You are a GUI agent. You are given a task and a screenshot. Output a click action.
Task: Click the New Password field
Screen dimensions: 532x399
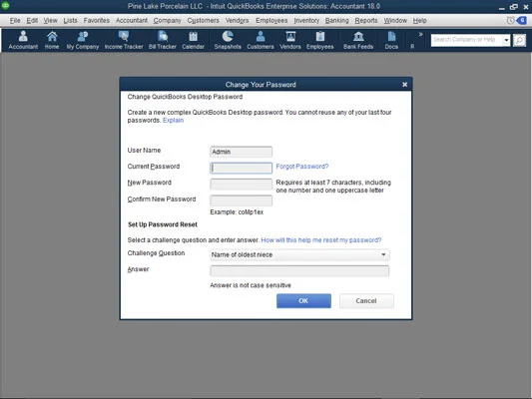pyautogui.click(x=241, y=185)
